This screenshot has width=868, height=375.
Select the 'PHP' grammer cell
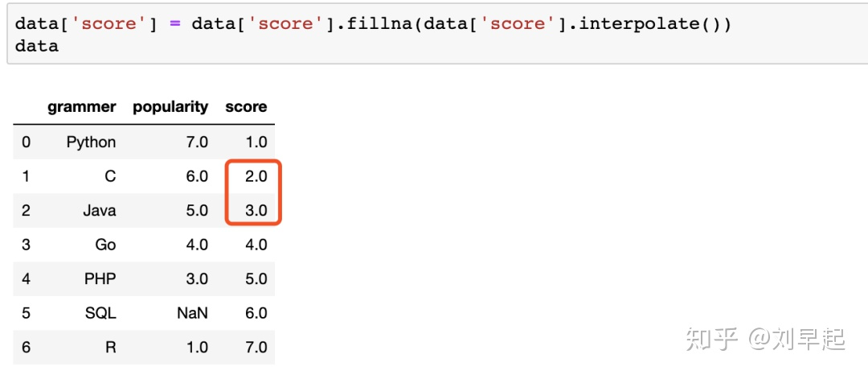tap(100, 278)
